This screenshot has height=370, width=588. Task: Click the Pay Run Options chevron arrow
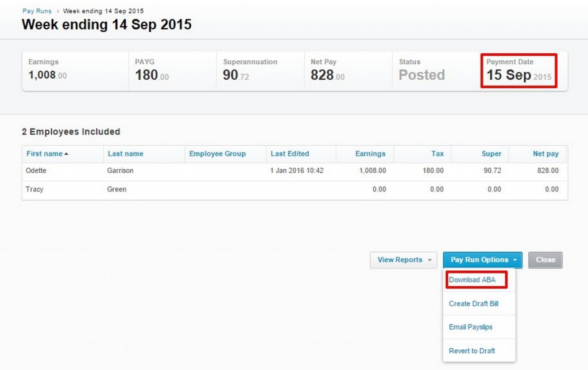pyautogui.click(x=514, y=260)
